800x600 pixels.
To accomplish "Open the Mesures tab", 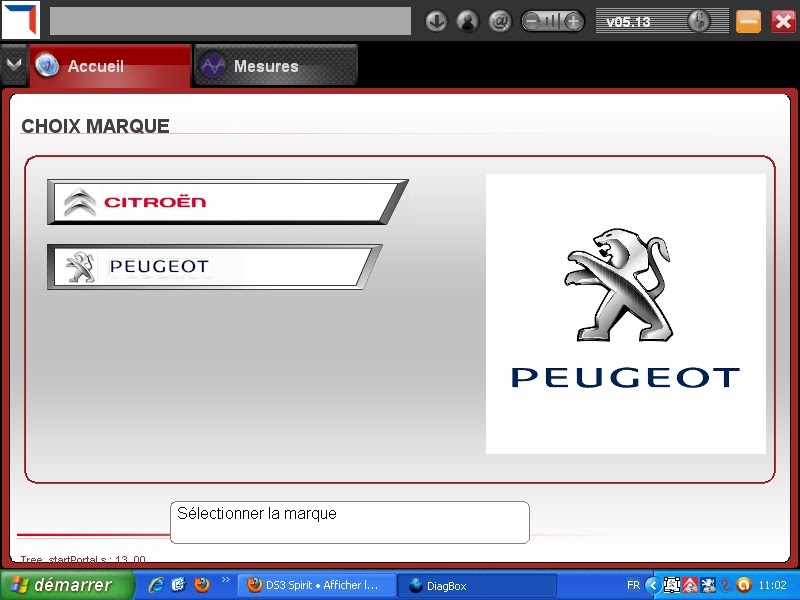I will tap(276, 65).
